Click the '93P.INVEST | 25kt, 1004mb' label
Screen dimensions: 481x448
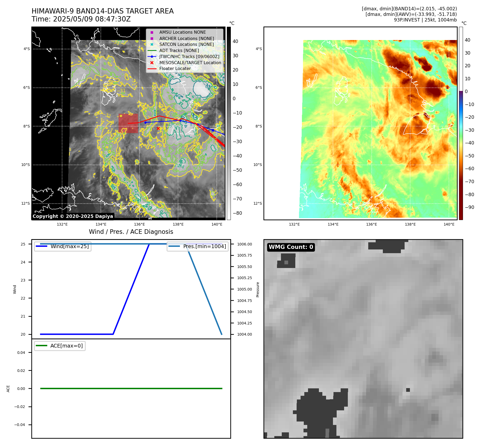pyautogui.click(x=425, y=20)
